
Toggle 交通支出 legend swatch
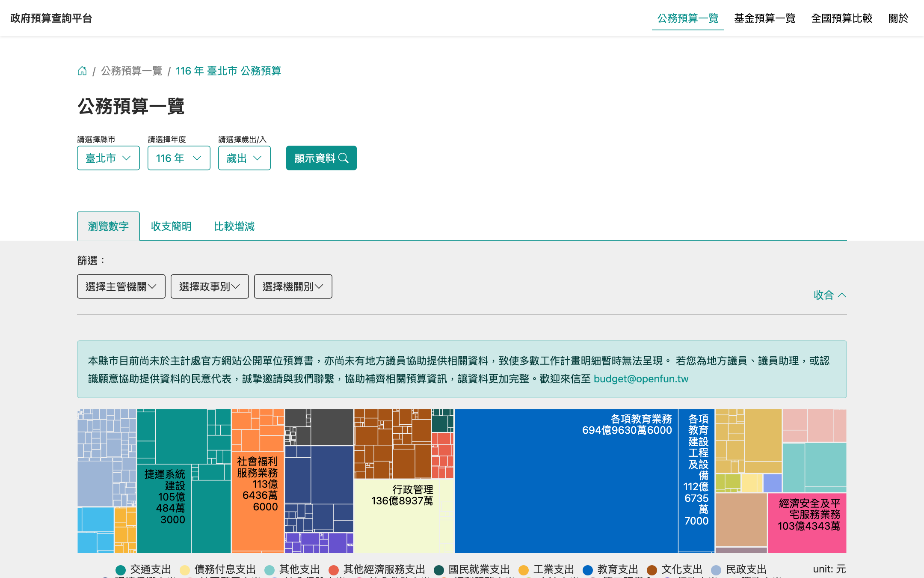point(121,570)
